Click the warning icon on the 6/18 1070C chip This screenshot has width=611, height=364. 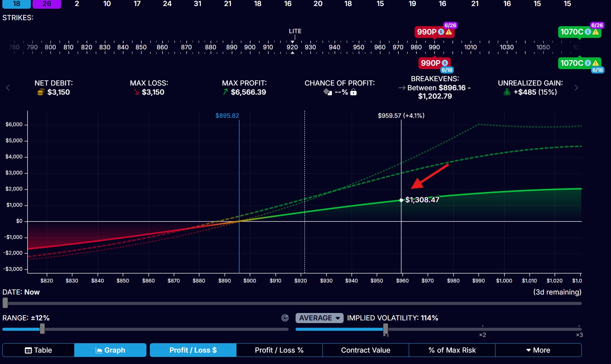click(x=596, y=63)
